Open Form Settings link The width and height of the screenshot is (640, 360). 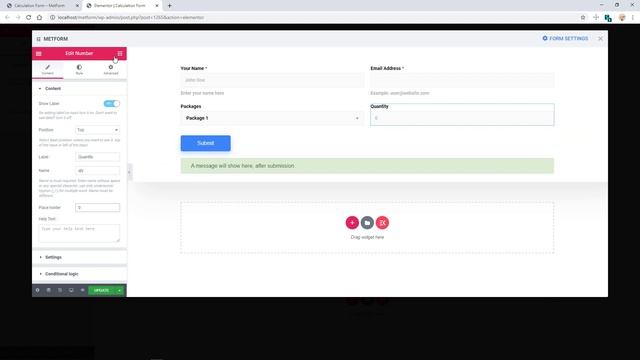pos(565,38)
